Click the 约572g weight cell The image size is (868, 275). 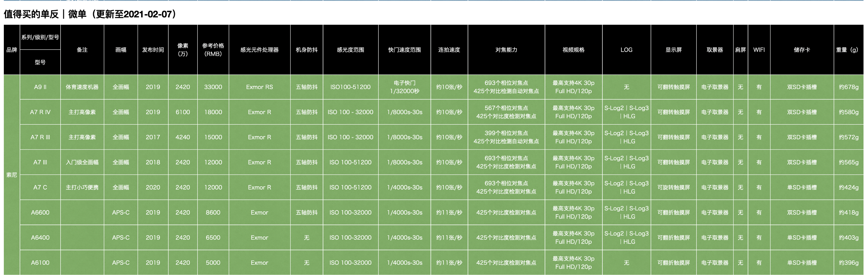point(848,137)
